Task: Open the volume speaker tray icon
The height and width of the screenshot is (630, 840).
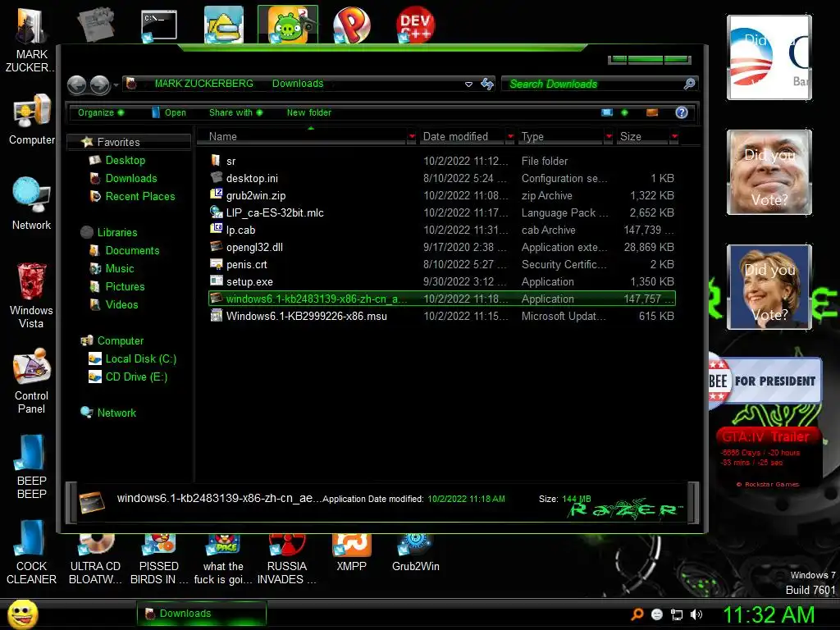Action: 696,614
